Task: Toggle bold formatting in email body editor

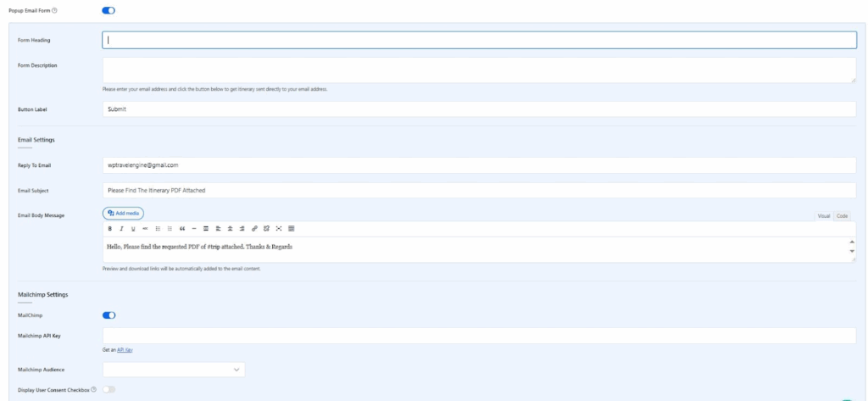Action: pyautogui.click(x=108, y=229)
